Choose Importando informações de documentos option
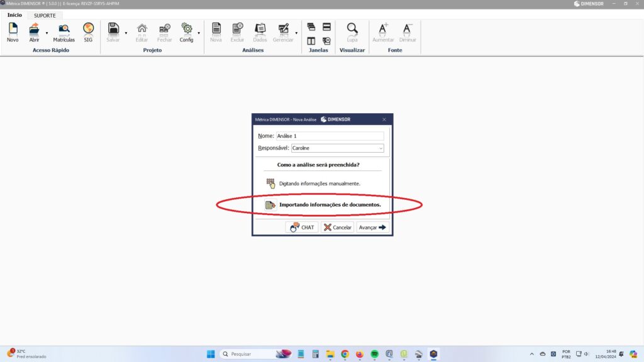Image resolution: width=644 pixels, height=362 pixels. click(323, 205)
